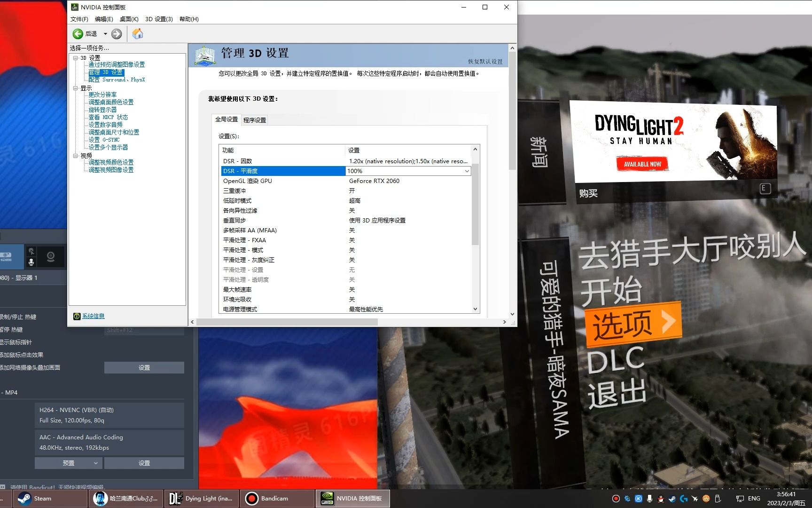Click Steam icon in system tray

point(672,499)
